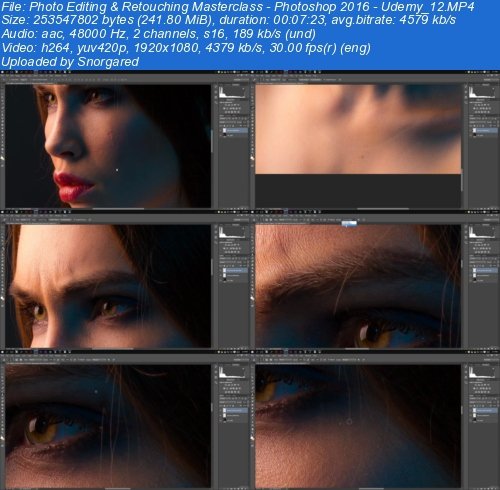The height and width of the screenshot is (490, 500).
Task: Click the horizontal scrollbar in blurred skin frame
Action: (x=383, y=209)
